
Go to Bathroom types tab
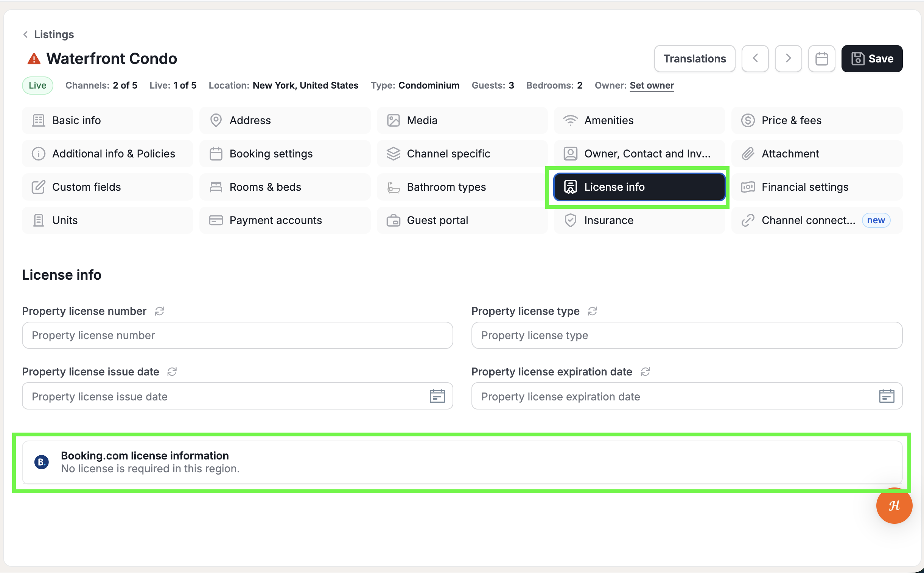tap(462, 187)
